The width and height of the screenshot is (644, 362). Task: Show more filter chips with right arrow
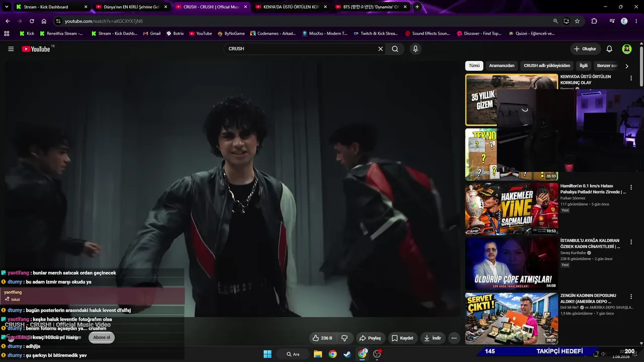tap(626, 66)
